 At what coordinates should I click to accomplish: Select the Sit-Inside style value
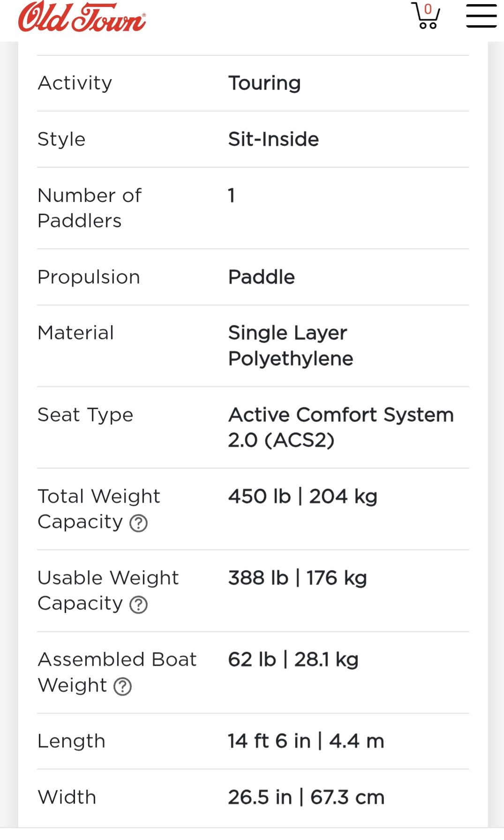pos(273,139)
